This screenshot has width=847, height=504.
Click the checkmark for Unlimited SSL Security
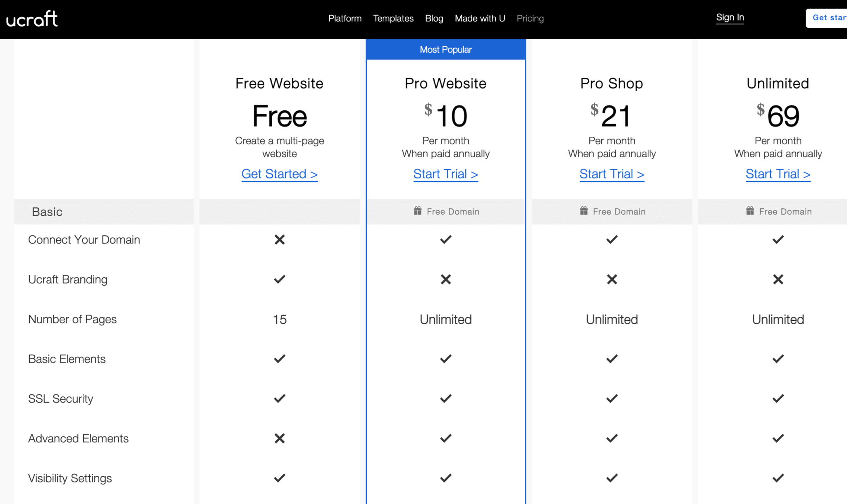[x=778, y=398]
